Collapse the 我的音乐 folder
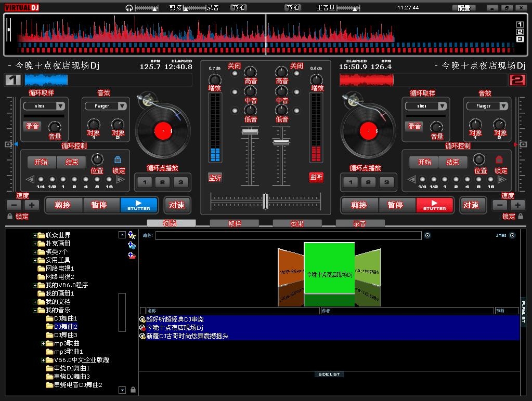The width and height of the screenshot is (532, 401). click(35, 310)
